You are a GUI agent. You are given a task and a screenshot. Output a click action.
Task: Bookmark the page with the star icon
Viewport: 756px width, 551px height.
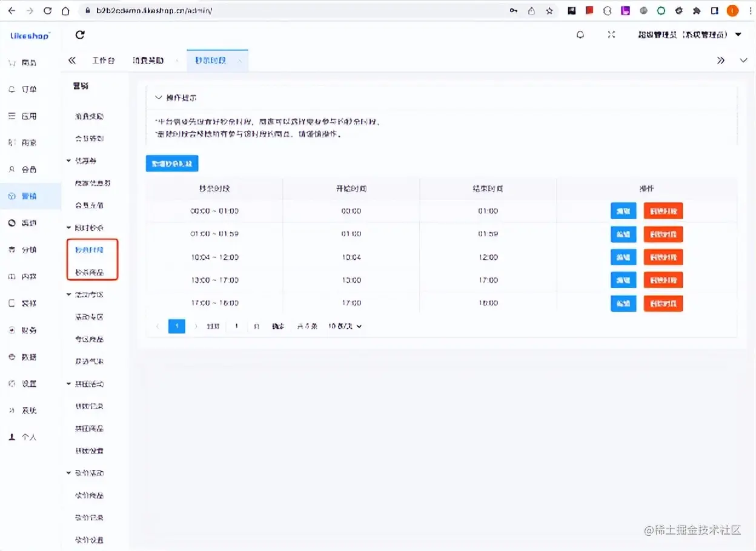pyautogui.click(x=549, y=10)
